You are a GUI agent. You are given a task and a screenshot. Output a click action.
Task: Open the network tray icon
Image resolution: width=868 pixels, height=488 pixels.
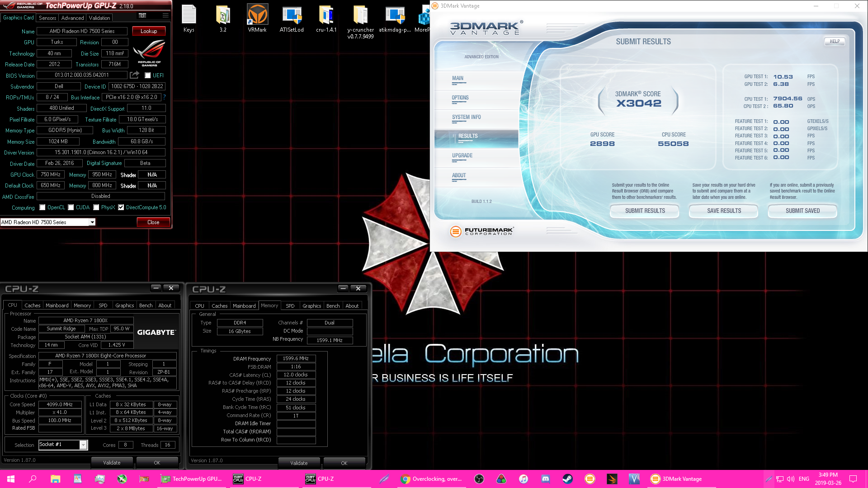(x=780, y=479)
